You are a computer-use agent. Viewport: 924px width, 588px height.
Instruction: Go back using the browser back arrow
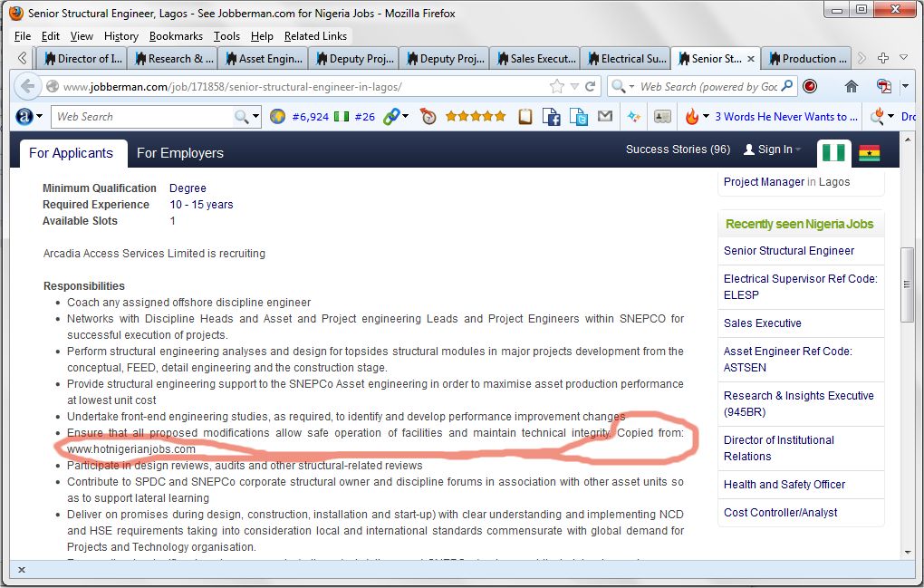pos(27,87)
